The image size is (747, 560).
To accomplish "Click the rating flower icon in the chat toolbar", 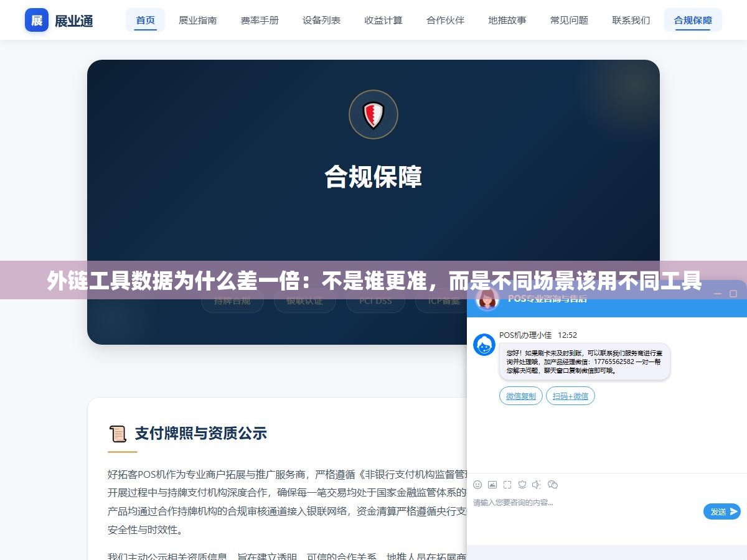I will (x=522, y=484).
